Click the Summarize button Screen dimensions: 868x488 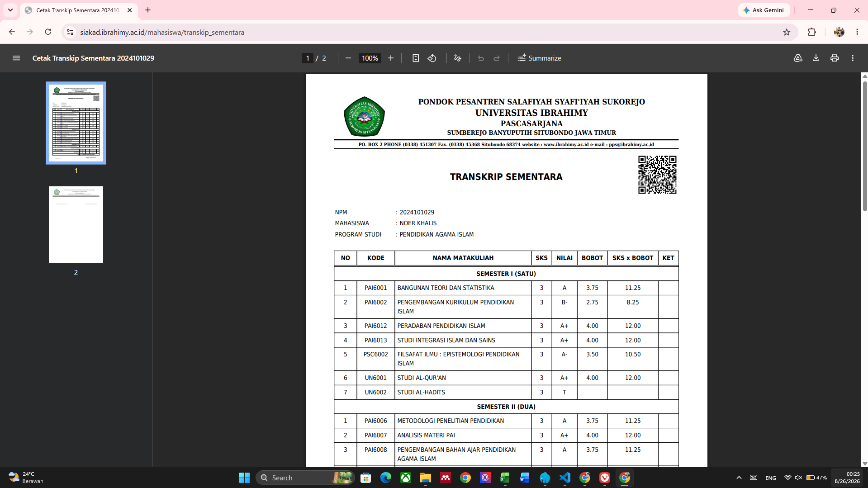[539, 58]
